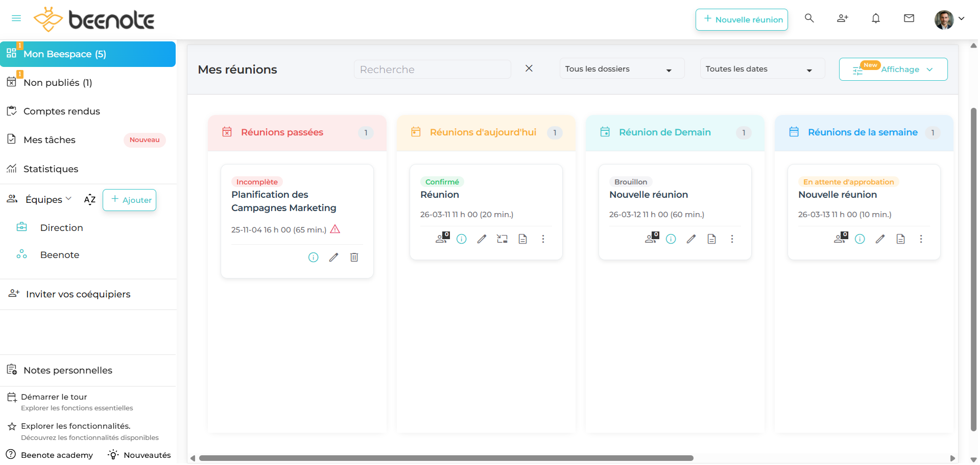
Task: Sort teams alphabetically with AZ icon
Action: (x=90, y=200)
